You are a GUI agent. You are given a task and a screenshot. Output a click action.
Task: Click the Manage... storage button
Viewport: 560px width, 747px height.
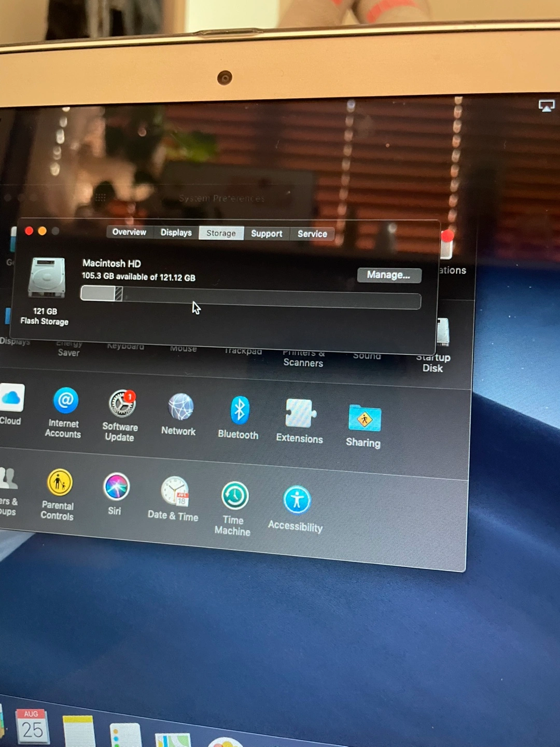click(389, 275)
